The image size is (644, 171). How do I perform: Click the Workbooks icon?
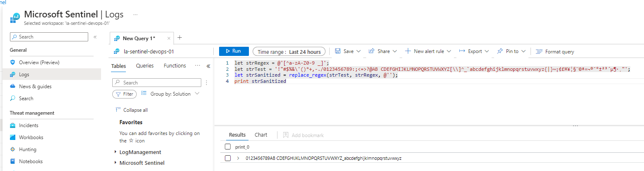tap(13, 137)
